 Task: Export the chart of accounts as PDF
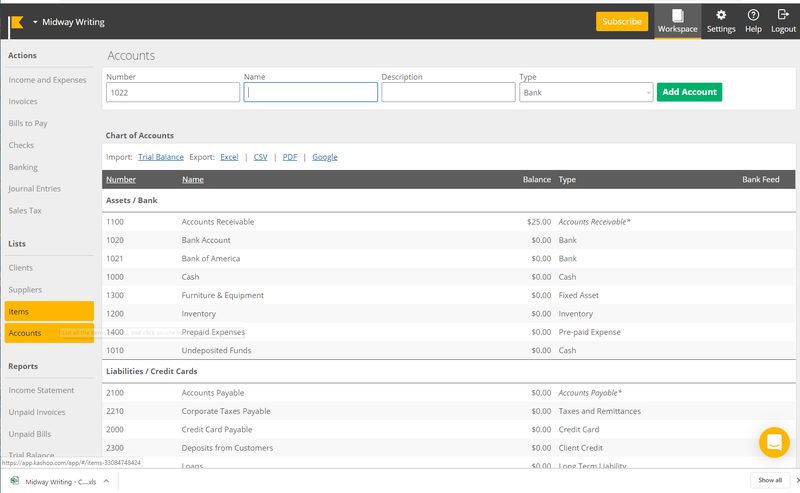[289, 157]
